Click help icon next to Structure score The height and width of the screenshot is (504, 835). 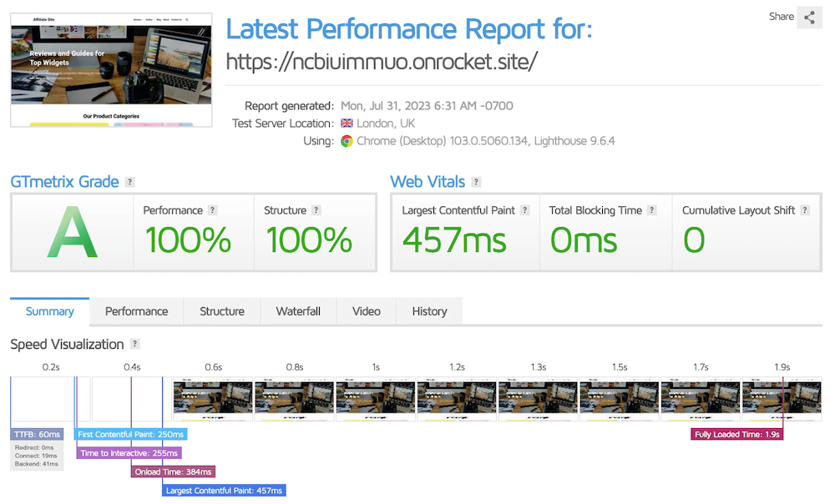click(316, 210)
